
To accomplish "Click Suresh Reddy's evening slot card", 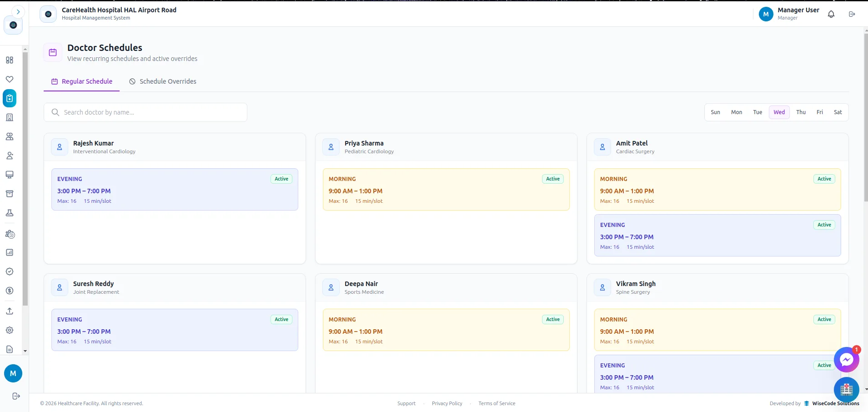I will click(x=175, y=330).
